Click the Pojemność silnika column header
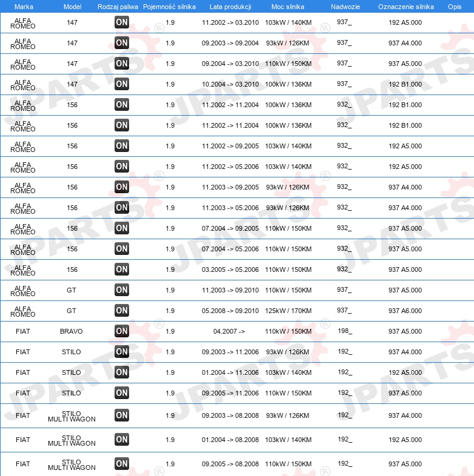 pos(170,7)
